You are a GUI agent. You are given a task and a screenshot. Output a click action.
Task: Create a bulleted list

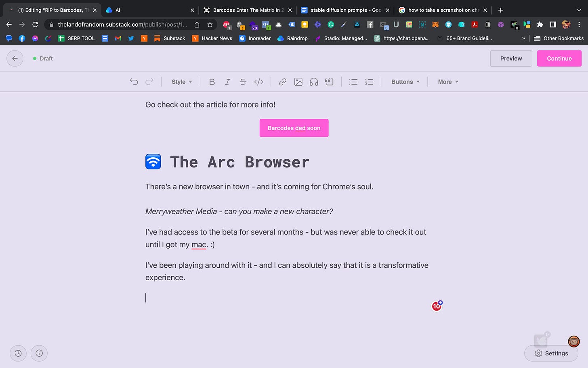click(x=353, y=82)
